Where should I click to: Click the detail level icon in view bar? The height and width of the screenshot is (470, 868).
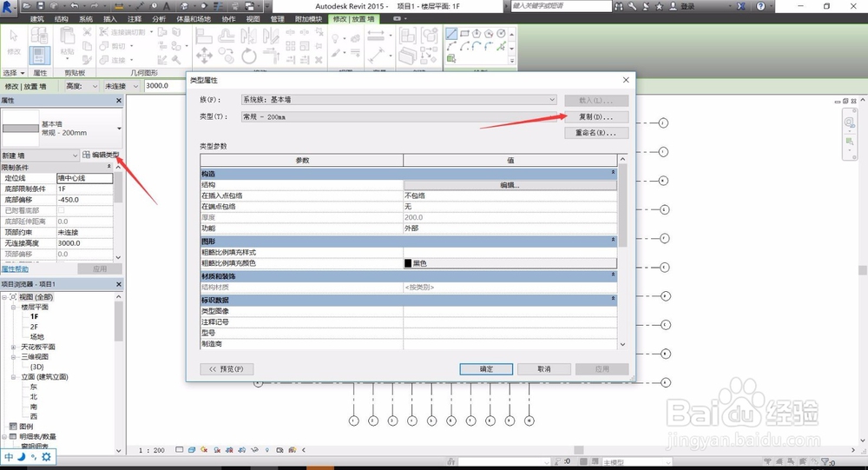tap(180, 450)
